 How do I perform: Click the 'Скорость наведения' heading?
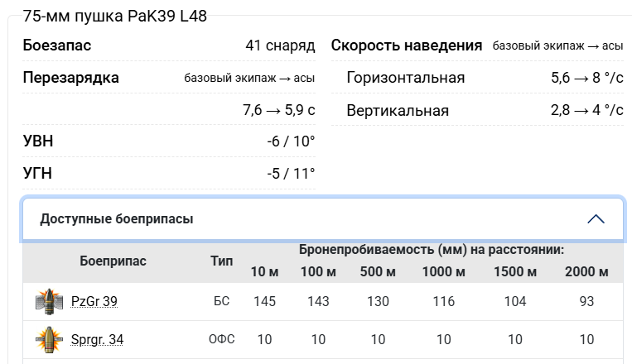407,45
